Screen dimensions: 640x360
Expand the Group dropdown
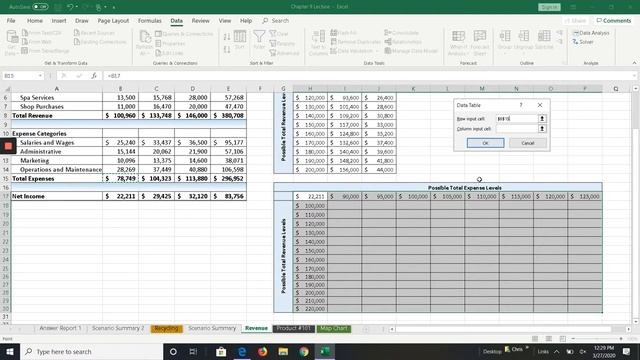[505, 53]
